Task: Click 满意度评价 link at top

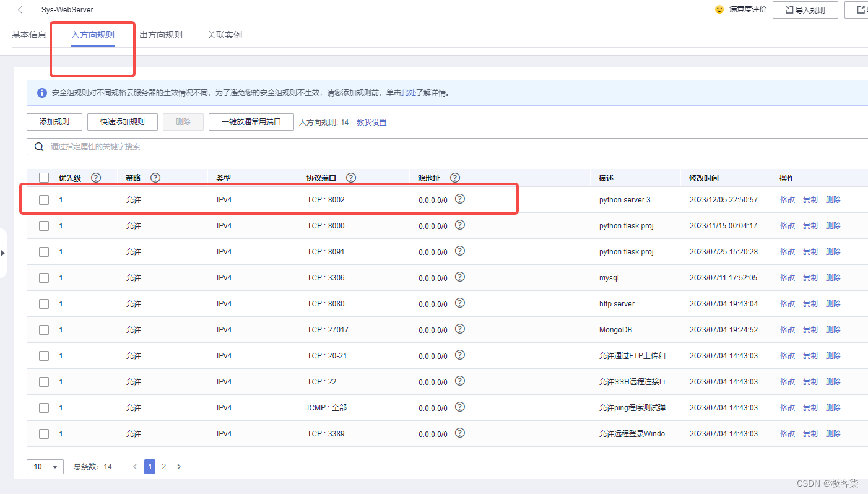Action: [x=748, y=9]
